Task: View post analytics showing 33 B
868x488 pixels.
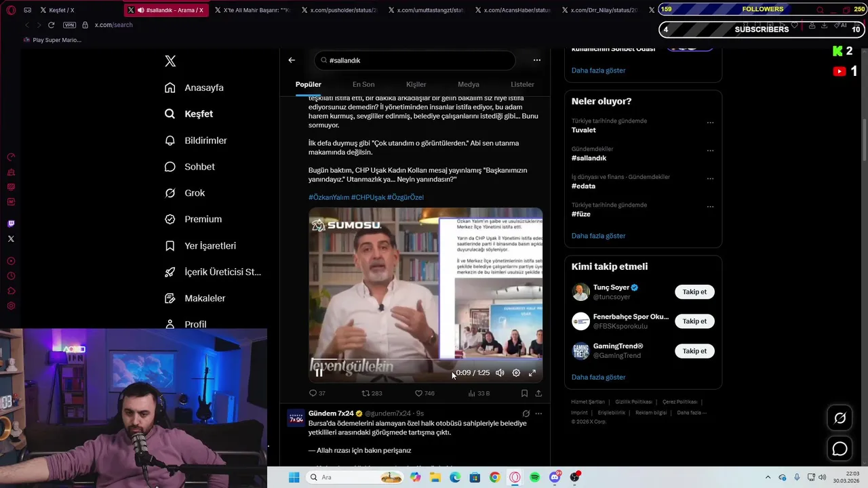Action: 479,393
